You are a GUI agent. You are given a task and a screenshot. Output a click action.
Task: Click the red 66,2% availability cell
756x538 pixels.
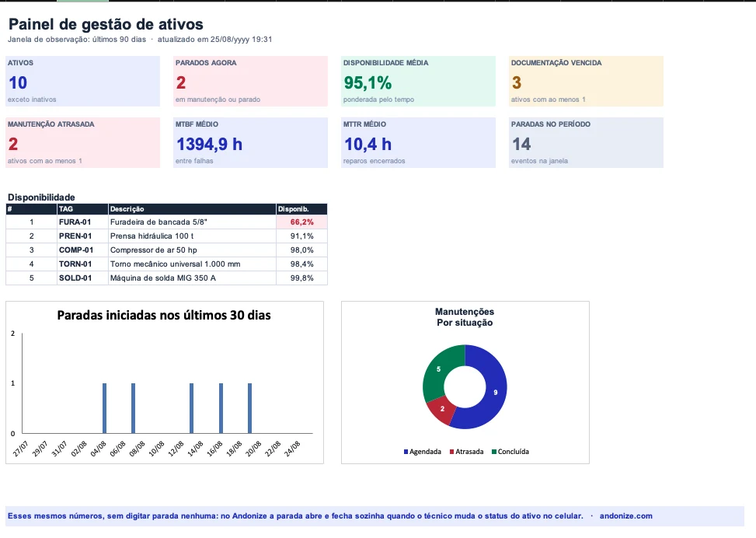click(301, 222)
